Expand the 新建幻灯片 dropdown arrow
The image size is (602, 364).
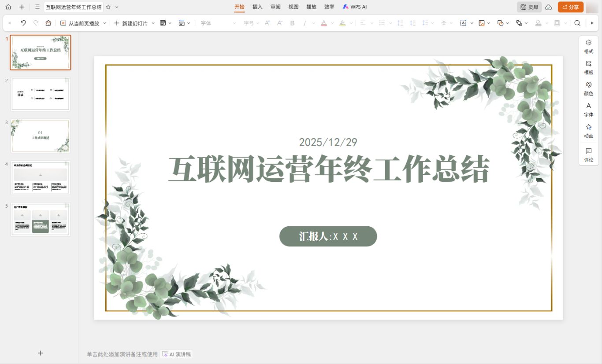[153, 23]
